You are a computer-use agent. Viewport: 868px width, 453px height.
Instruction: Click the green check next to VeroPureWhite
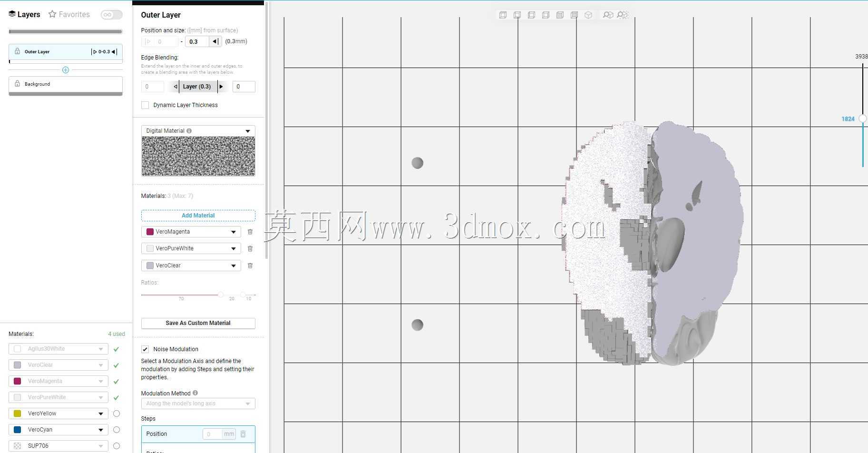coord(116,398)
